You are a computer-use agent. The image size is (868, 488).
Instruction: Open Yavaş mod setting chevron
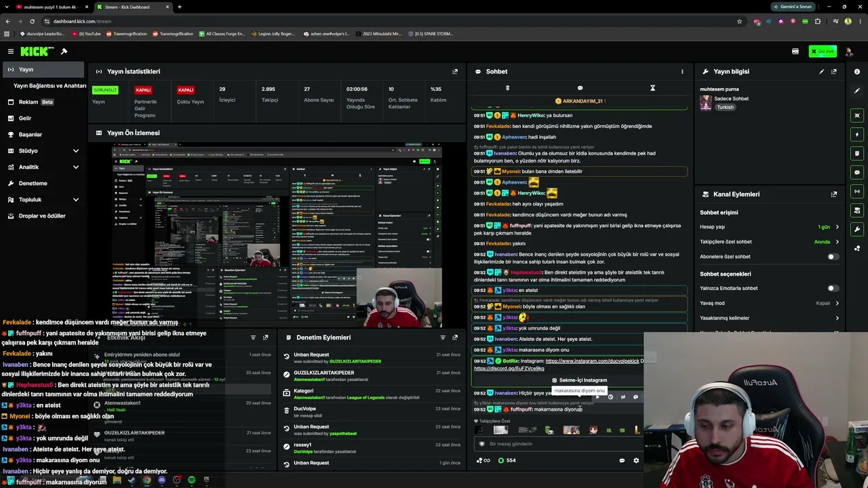click(837, 303)
